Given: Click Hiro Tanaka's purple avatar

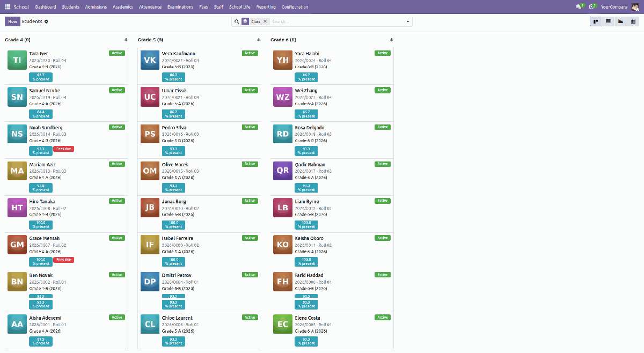Looking at the screenshot, I should pos(17,208).
